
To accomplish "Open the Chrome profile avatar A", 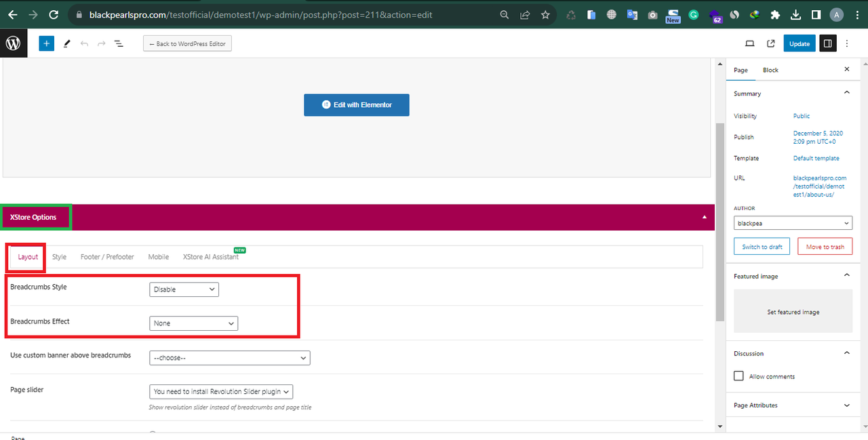I will [837, 14].
